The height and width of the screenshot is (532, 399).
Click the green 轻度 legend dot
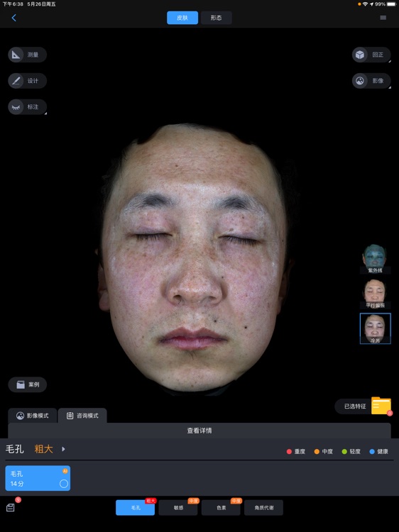344,452
